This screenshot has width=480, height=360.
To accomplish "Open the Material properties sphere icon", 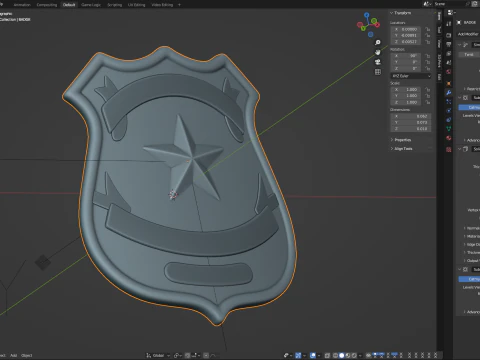I will 449,138.
